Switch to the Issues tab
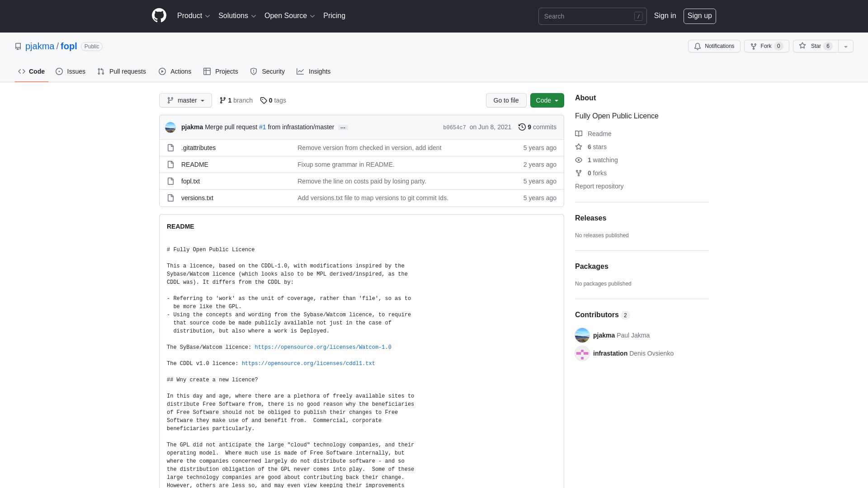This screenshot has height=488, width=868. (71, 71)
